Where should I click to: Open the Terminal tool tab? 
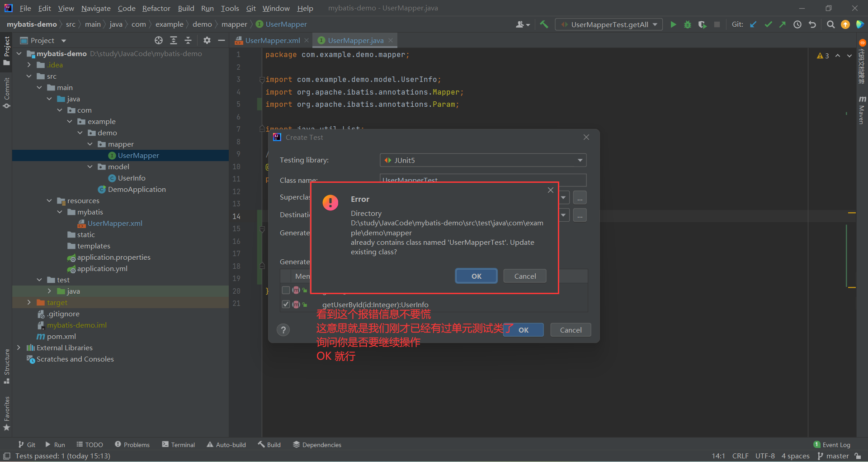click(178, 445)
